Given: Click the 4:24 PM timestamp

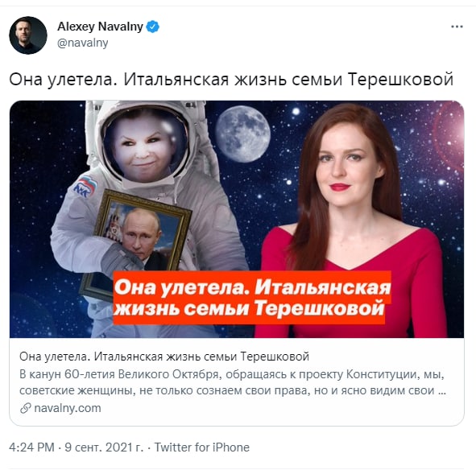Looking at the screenshot, I should 31,447.
